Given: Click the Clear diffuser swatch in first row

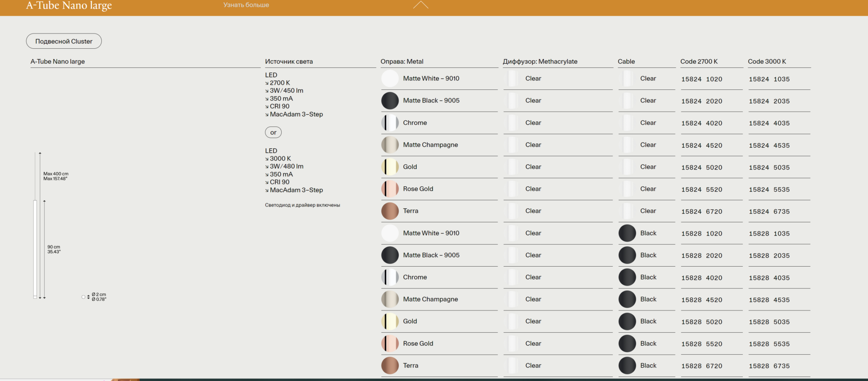Looking at the screenshot, I should pos(513,79).
